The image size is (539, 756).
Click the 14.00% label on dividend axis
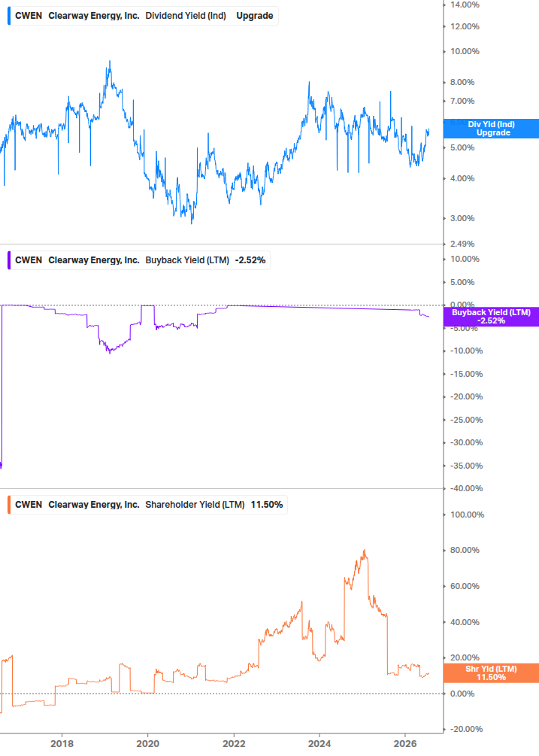465,5
